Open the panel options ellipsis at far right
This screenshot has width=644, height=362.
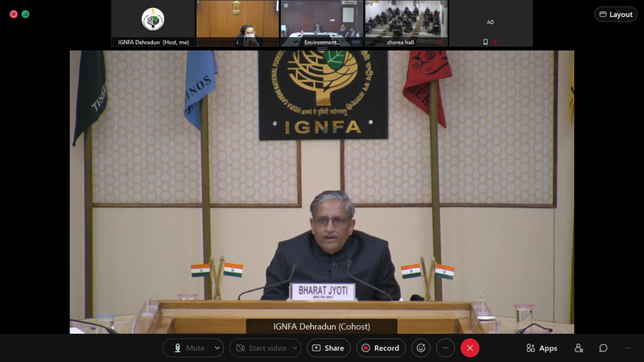pyautogui.click(x=628, y=348)
